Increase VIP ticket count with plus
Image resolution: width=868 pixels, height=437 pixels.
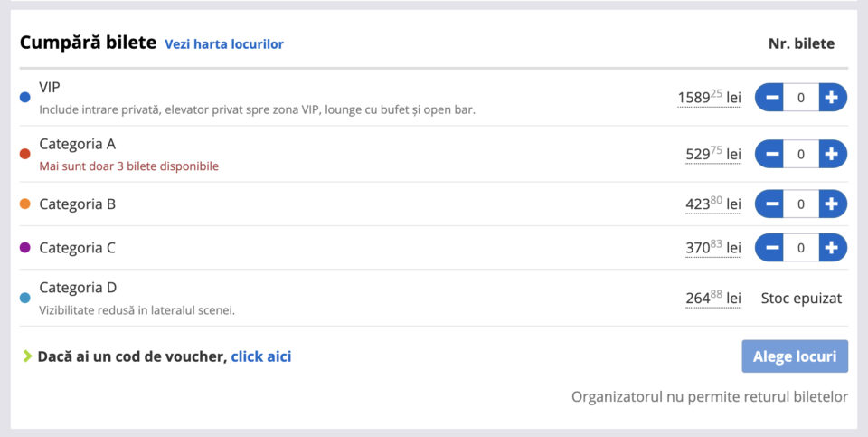click(x=832, y=97)
